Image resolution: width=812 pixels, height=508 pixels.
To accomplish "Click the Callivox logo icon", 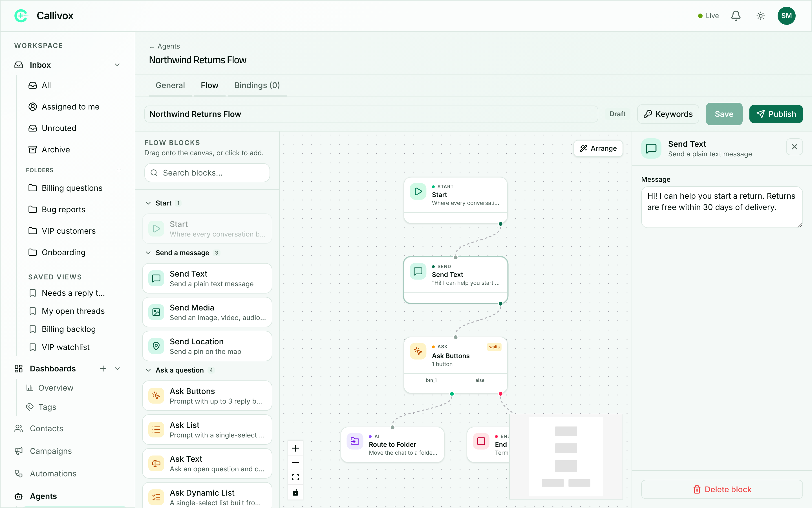I will click(21, 16).
